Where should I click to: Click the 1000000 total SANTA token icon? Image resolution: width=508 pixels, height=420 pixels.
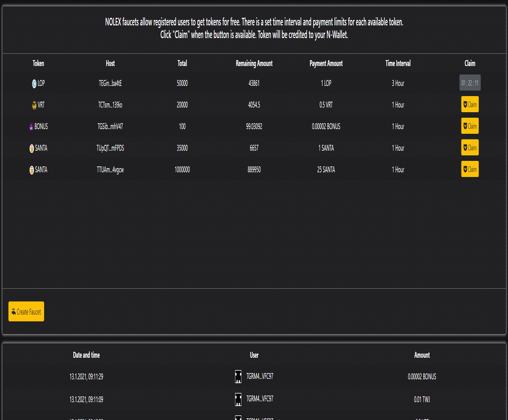tap(32, 170)
